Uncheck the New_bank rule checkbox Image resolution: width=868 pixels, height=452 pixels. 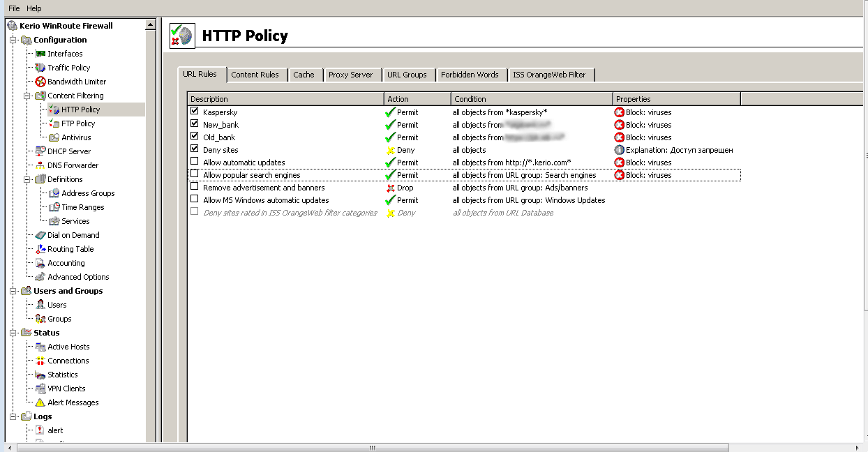[195, 124]
